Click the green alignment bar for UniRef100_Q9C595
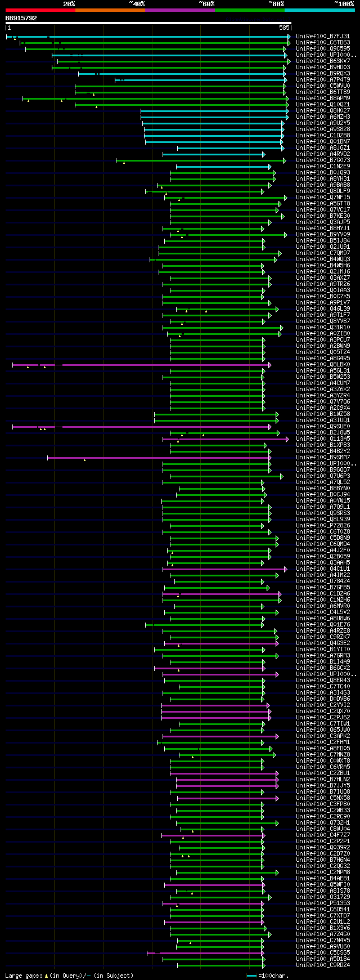Viewport: 360px width, 980px height. point(156,49)
